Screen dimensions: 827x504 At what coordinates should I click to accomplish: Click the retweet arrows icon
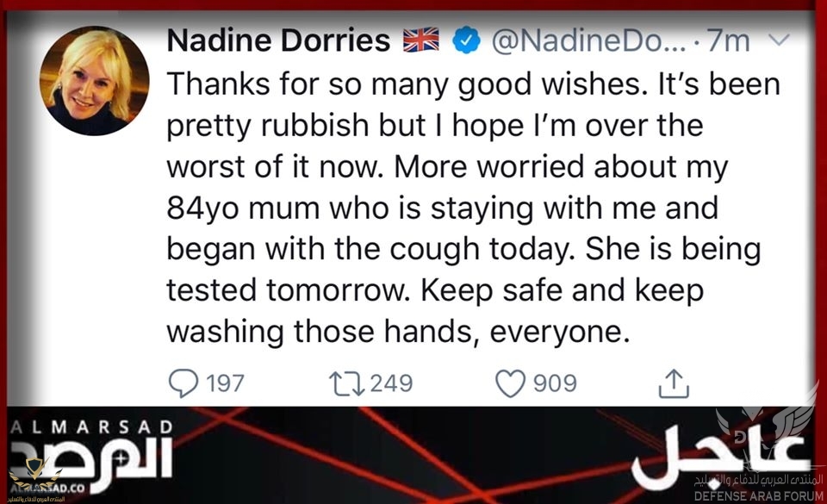pyautogui.click(x=346, y=383)
